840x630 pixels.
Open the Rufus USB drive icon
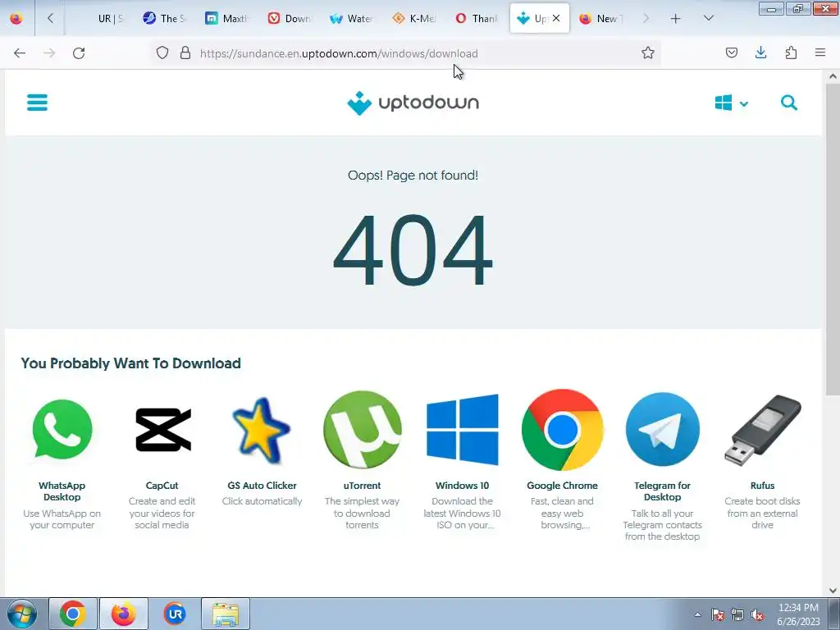tap(763, 430)
